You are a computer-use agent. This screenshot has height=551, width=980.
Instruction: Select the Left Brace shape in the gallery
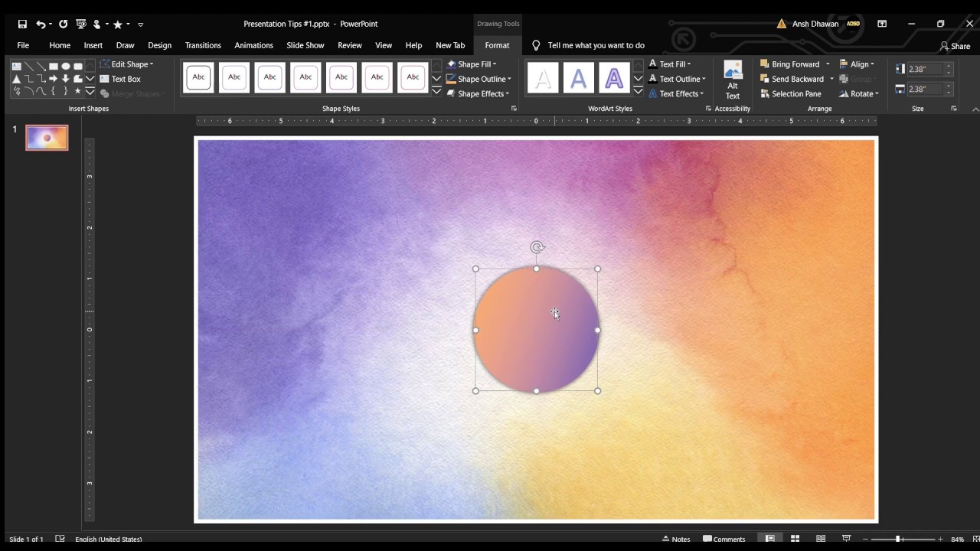tap(54, 91)
